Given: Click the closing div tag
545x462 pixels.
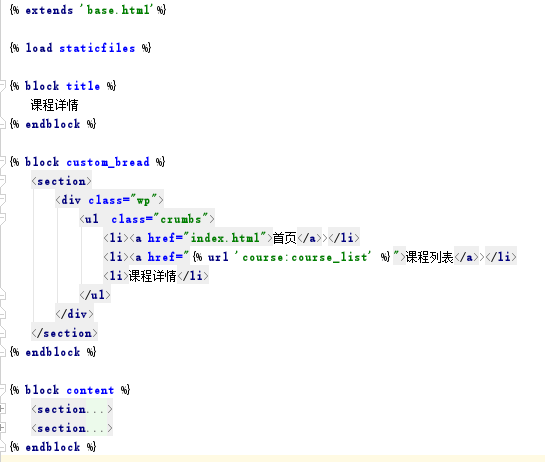Looking at the screenshot, I should [x=74, y=314].
